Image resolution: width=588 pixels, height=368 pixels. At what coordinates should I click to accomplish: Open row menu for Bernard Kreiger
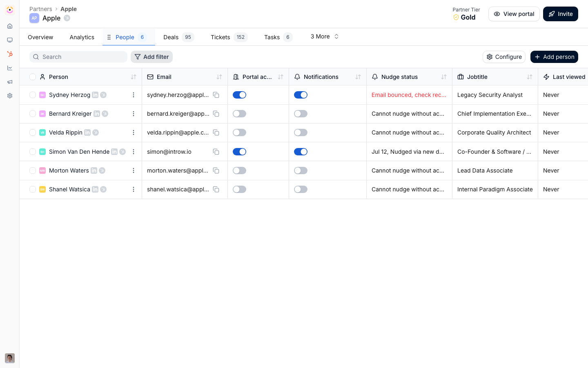pos(134,114)
